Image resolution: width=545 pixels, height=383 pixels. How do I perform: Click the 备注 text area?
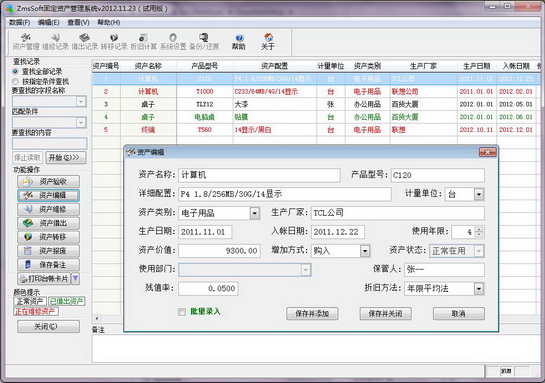(x=316, y=348)
